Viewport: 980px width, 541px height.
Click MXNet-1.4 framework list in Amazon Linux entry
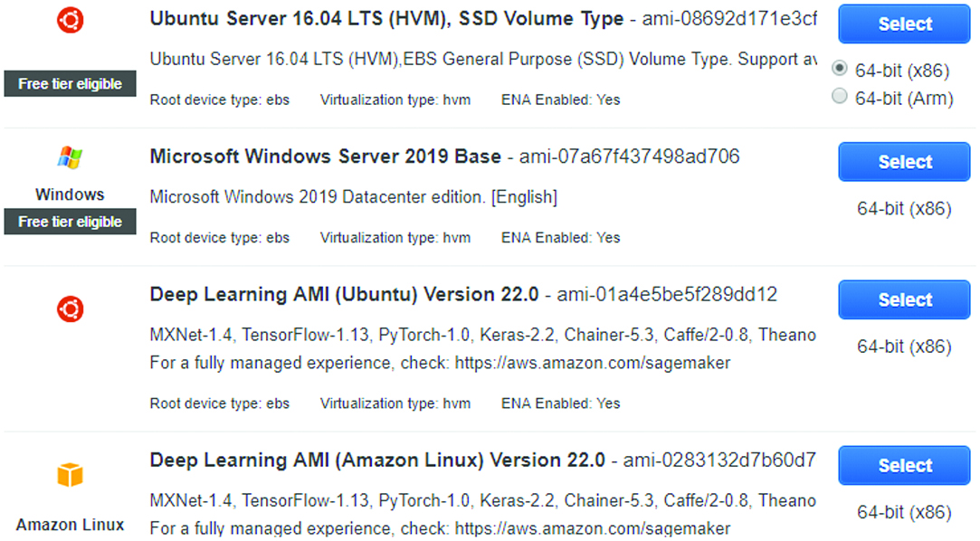pos(482,501)
